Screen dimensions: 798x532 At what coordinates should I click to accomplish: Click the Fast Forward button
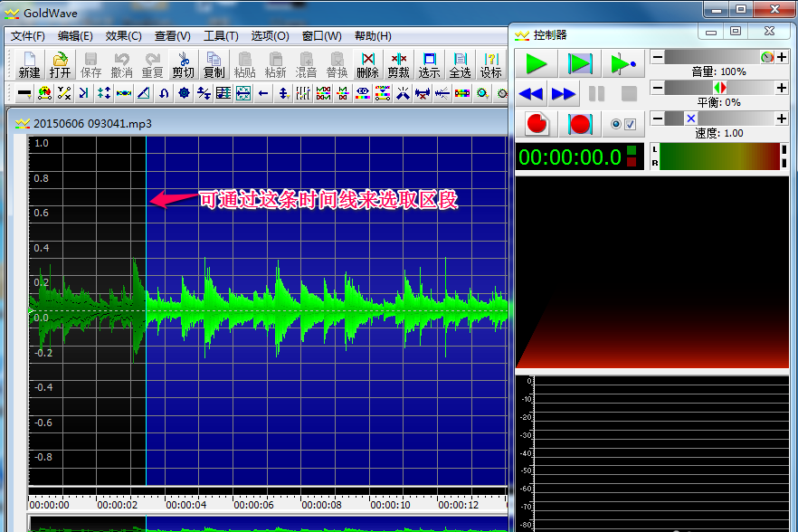point(564,93)
